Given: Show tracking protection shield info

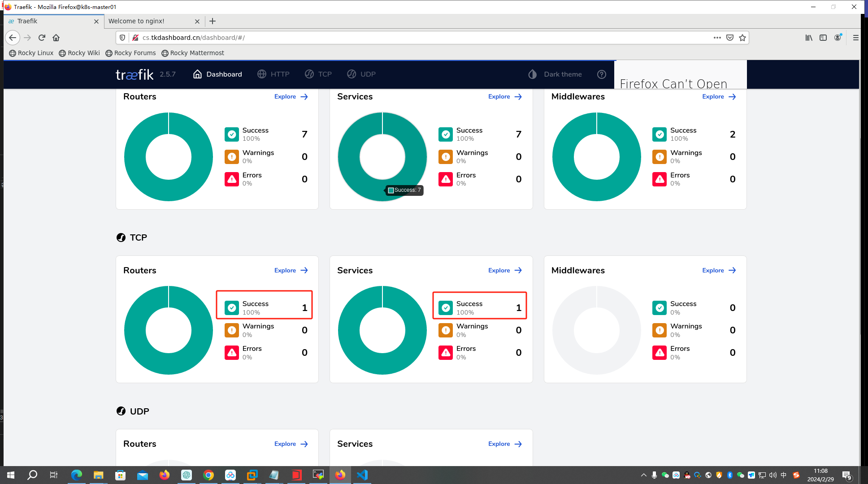Looking at the screenshot, I should point(122,38).
